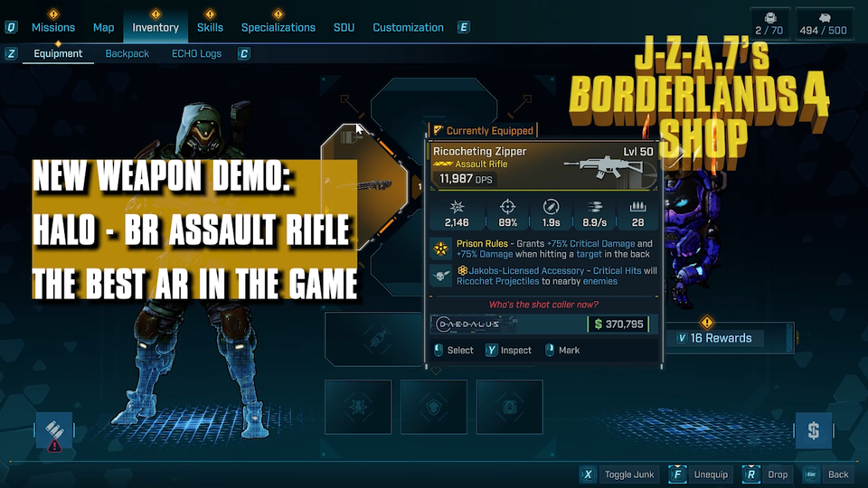Click the Lvl 50 label
The width and height of the screenshot is (868, 488).
638,152
